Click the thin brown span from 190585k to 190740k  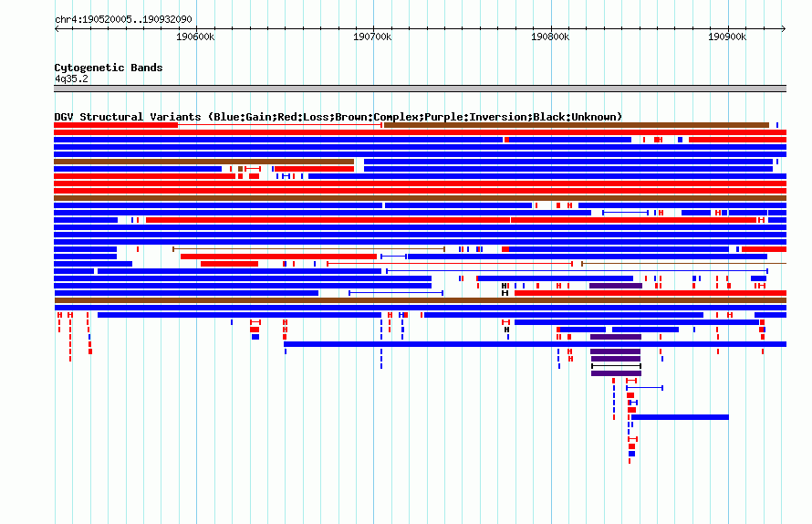coord(308,249)
